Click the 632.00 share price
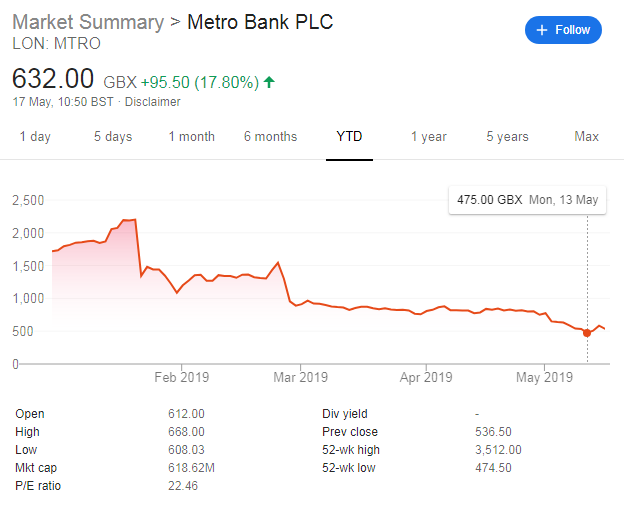This screenshot has width=624, height=522. (x=53, y=79)
